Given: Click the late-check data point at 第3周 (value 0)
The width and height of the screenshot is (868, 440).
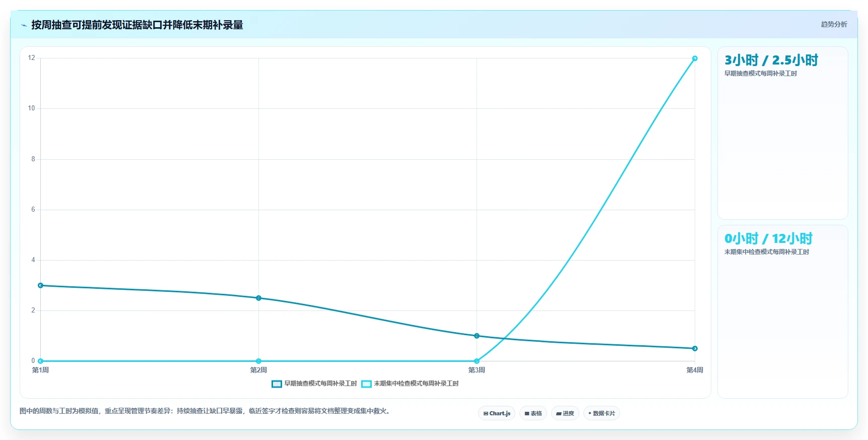Looking at the screenshot, I should coord(477,361).
